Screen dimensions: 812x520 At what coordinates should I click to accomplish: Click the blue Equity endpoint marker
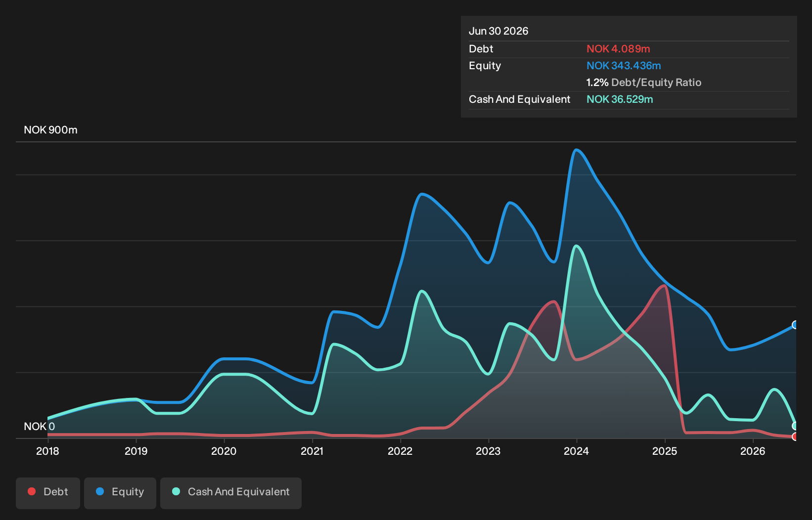click(x=795, y=325)
